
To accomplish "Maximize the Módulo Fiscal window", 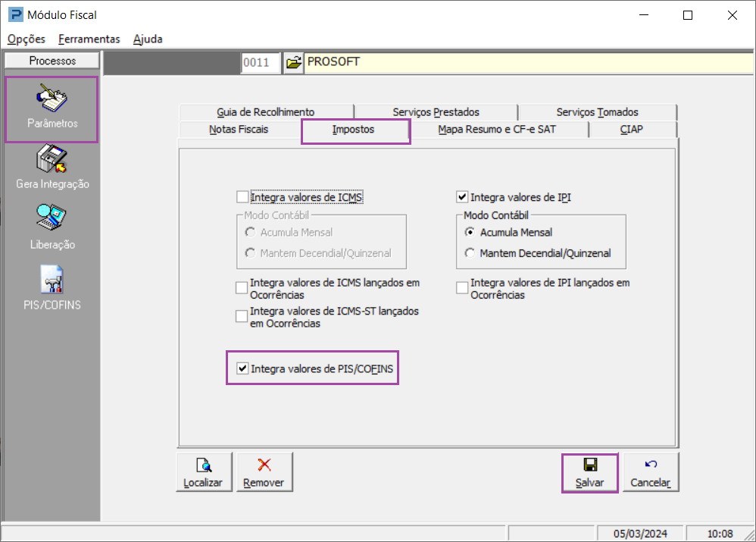I will click(688, 15).
